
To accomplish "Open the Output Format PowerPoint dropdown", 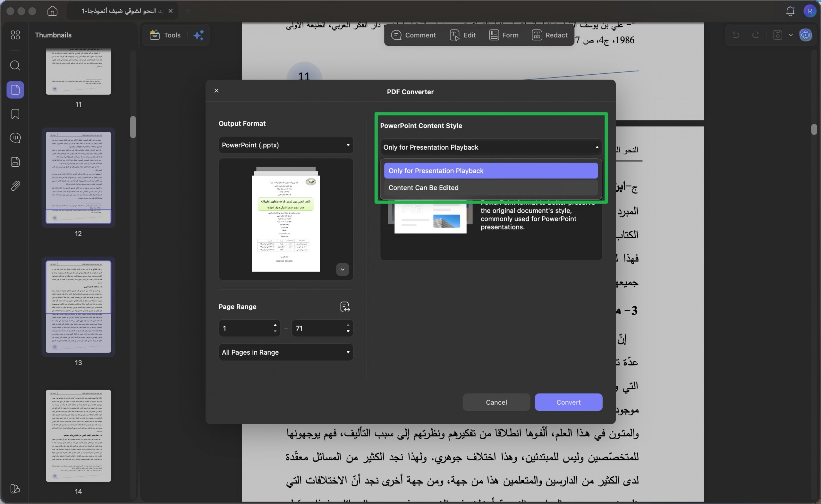I will (x=286, y=145).
